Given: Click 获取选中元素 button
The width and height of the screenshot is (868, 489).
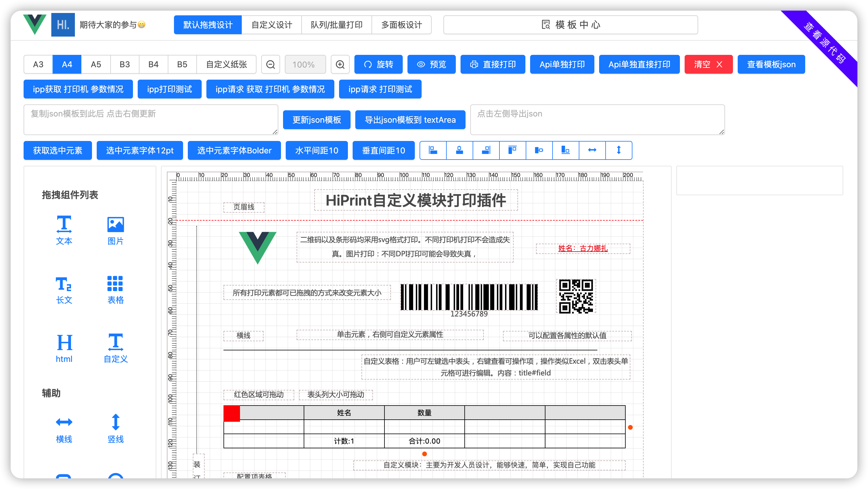Looking at the screenshot, I should (57, 150).
